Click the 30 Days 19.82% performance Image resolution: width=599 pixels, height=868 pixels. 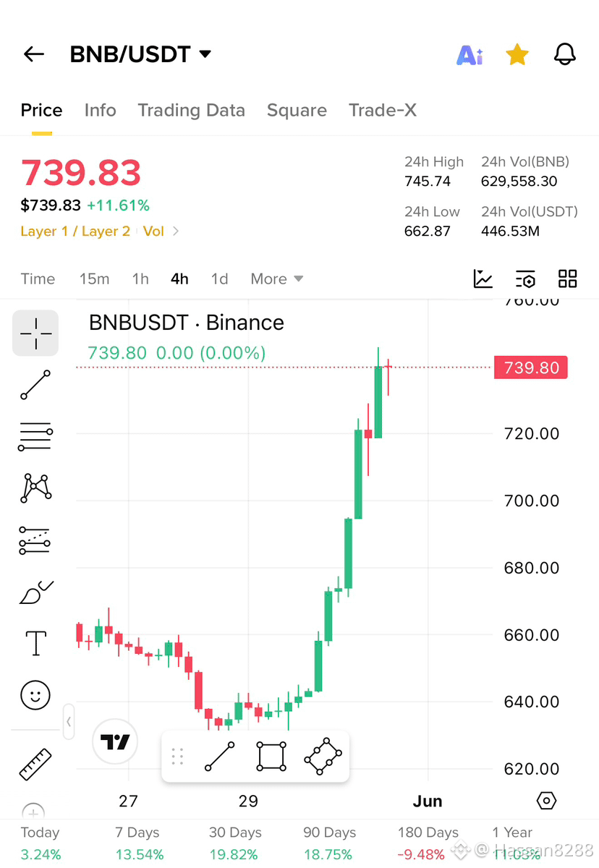tap(235, 843)
